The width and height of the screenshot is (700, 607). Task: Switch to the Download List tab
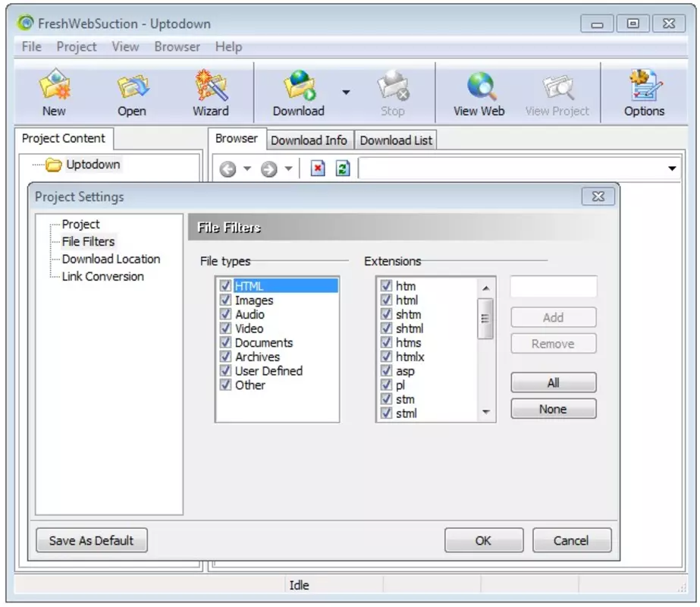pyautogui.click(x=396, y=140)
